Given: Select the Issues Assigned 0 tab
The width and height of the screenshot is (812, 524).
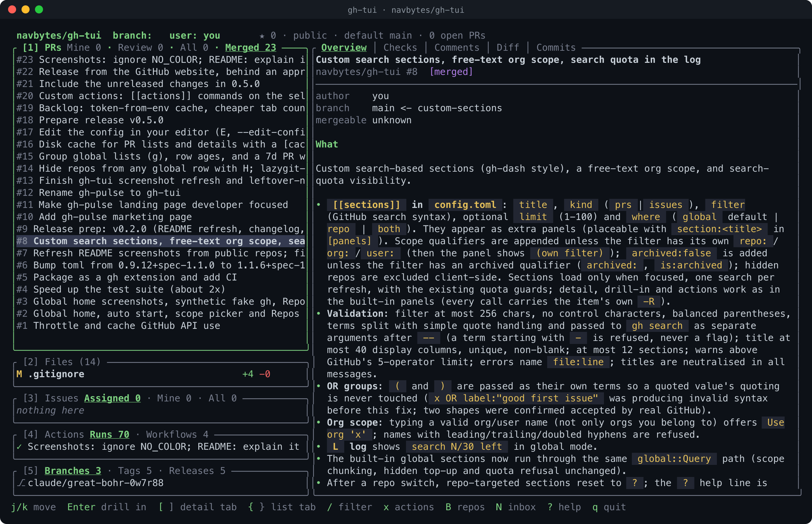Looking at the screenshot, I should [x=112, y=398].
